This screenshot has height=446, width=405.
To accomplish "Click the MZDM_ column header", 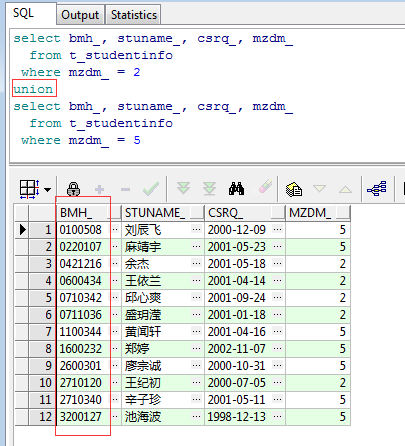I will pyautogui.click(x=311, y=213).
